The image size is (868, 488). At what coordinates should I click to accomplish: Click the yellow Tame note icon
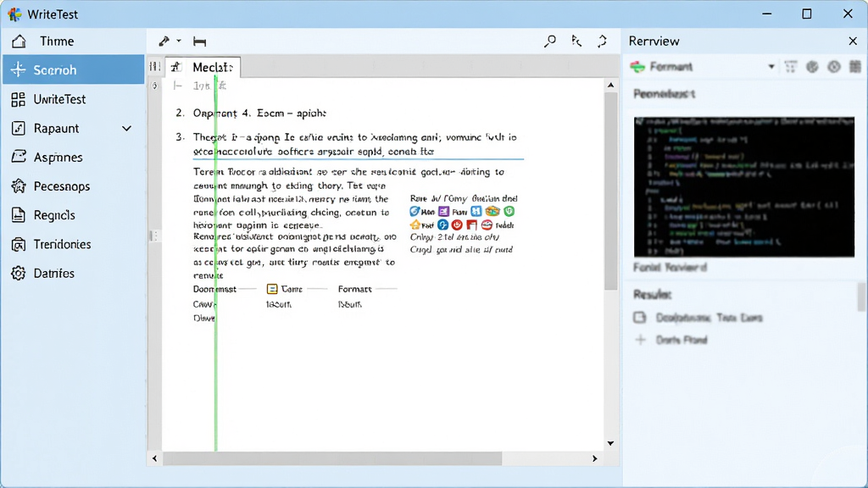272,289
